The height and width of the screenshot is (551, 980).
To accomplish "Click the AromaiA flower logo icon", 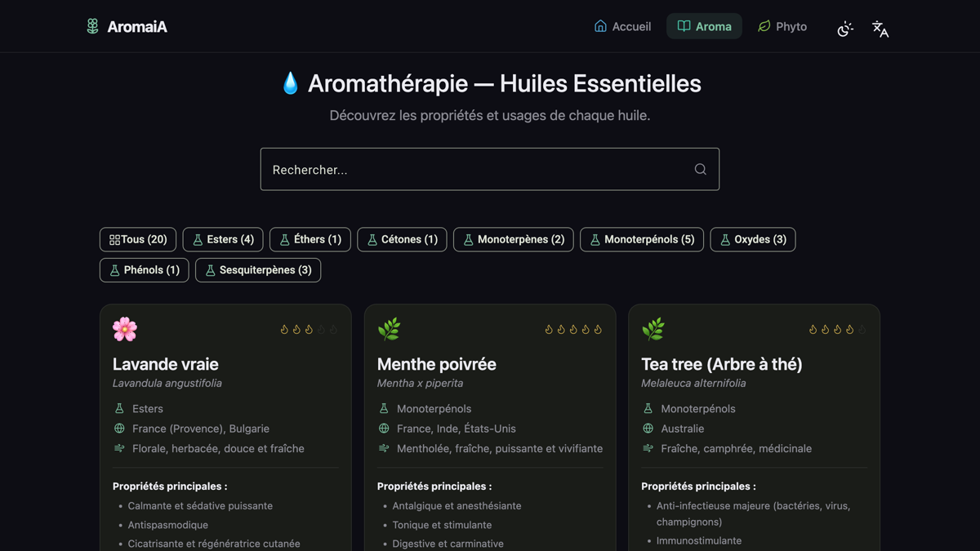I will click(x=92, y=26).
